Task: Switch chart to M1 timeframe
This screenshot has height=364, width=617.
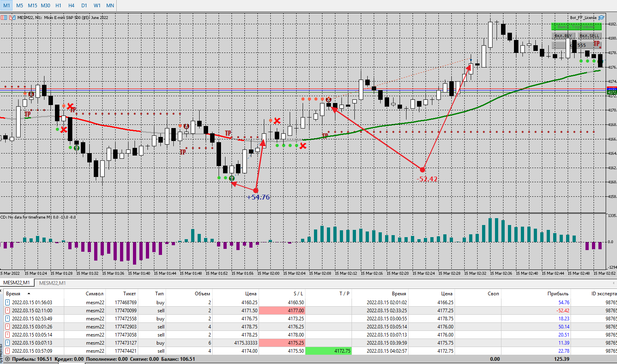Action: 6,5
